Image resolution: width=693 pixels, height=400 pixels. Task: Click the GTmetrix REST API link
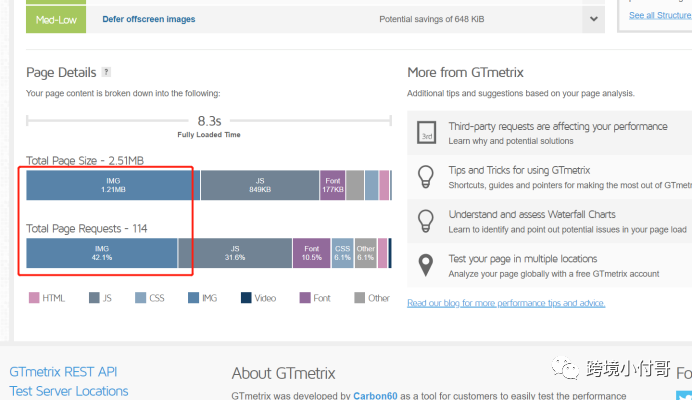[63, 372]
